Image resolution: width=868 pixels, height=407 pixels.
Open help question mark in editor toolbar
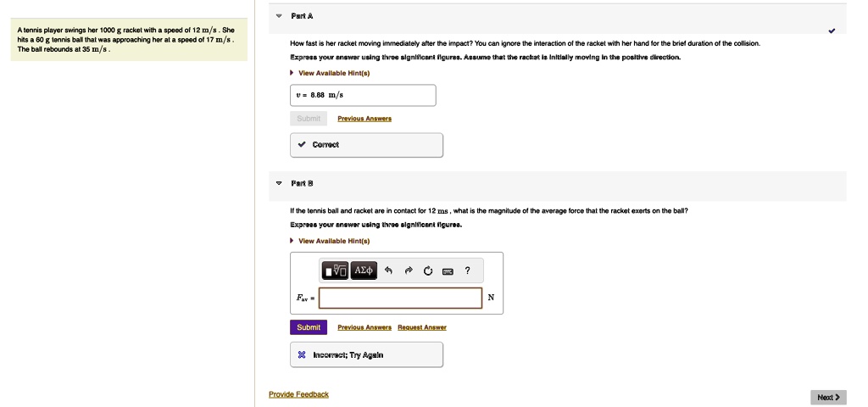pos(468,270)
